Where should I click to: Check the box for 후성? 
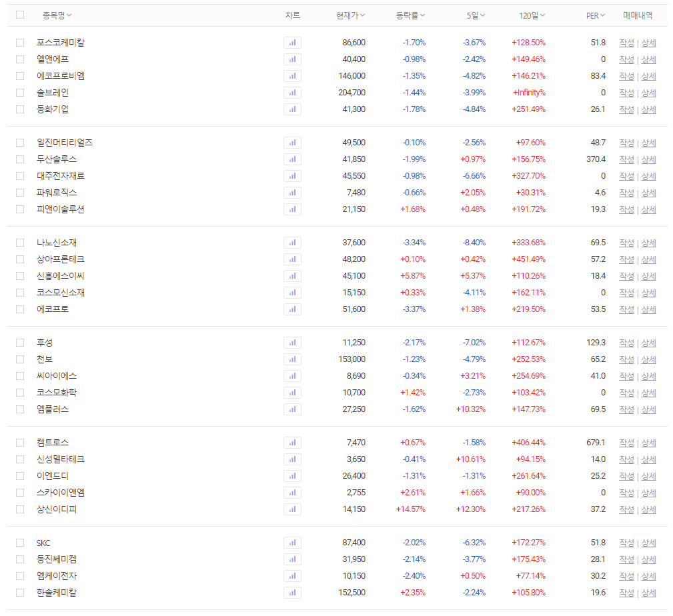[20, 342]
